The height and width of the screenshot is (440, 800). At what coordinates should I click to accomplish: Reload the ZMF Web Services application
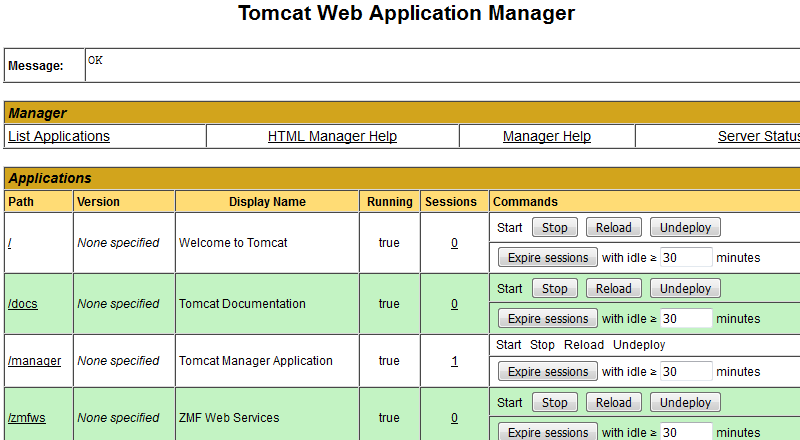pyautogui.click(x=614, y=402)
